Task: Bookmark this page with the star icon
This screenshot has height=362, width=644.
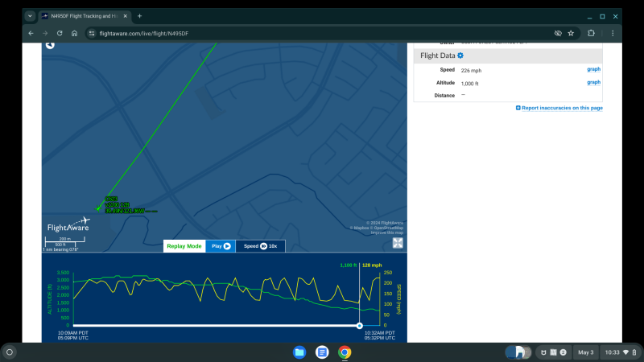Action: (571, 33)
